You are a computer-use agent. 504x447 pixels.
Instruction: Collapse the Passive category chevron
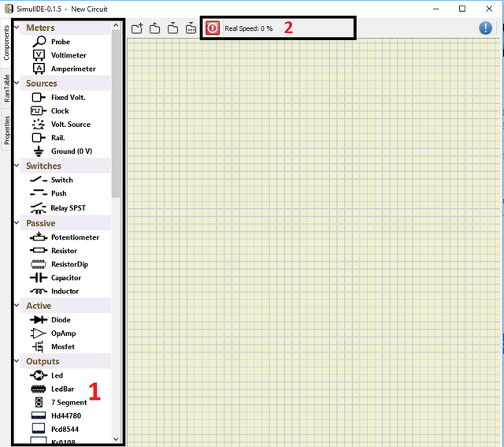(17, 222)
